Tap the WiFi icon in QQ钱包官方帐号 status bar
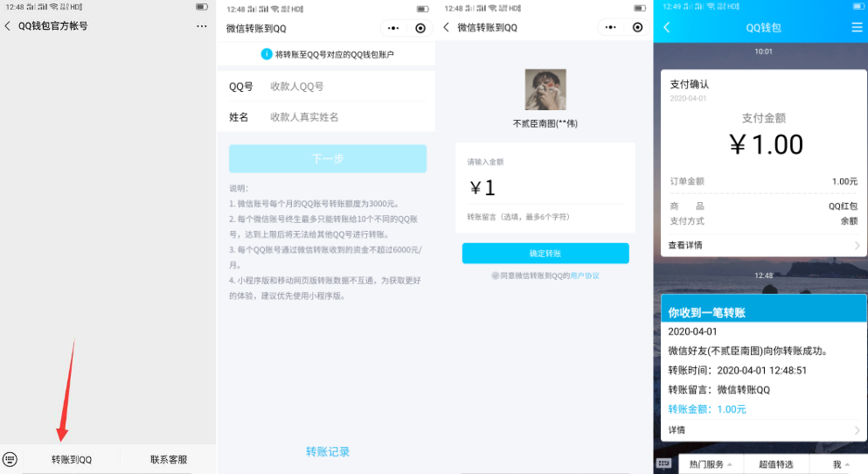The height and width of the screenshot is (474, 868). tap(53, 7)
